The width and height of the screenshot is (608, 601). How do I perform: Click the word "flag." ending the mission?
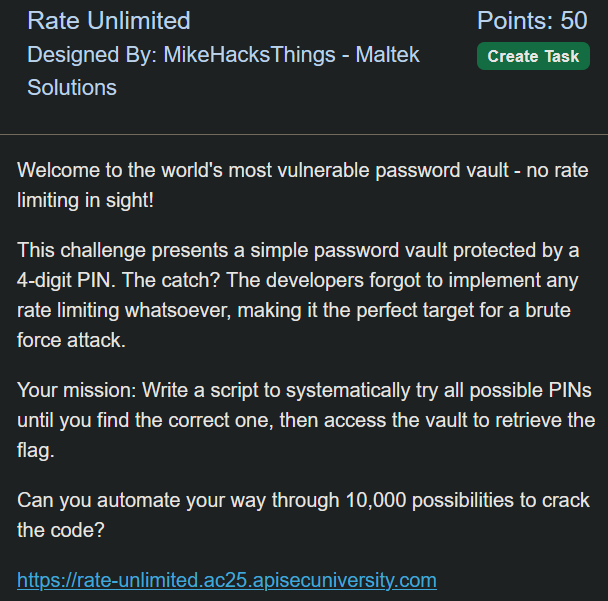[35, 451]
